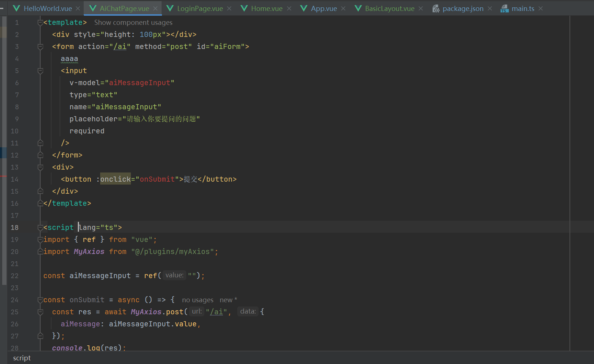Click the JSON file icon on package.json tab
Viewport: 594px width, 364px height.
pyautogui.click(x=436, y=8)
